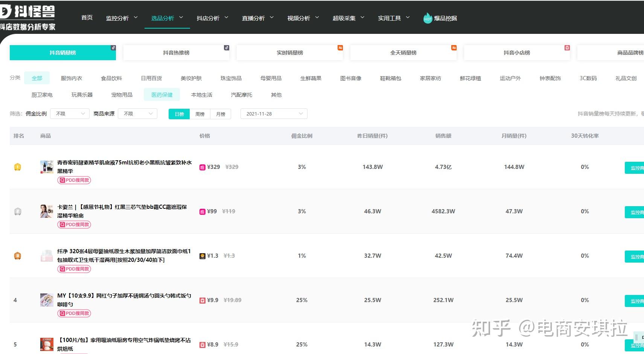Filter by 生鲜蔬果 category
Screen dimensions: 644x354
click(x=311, y=78)
